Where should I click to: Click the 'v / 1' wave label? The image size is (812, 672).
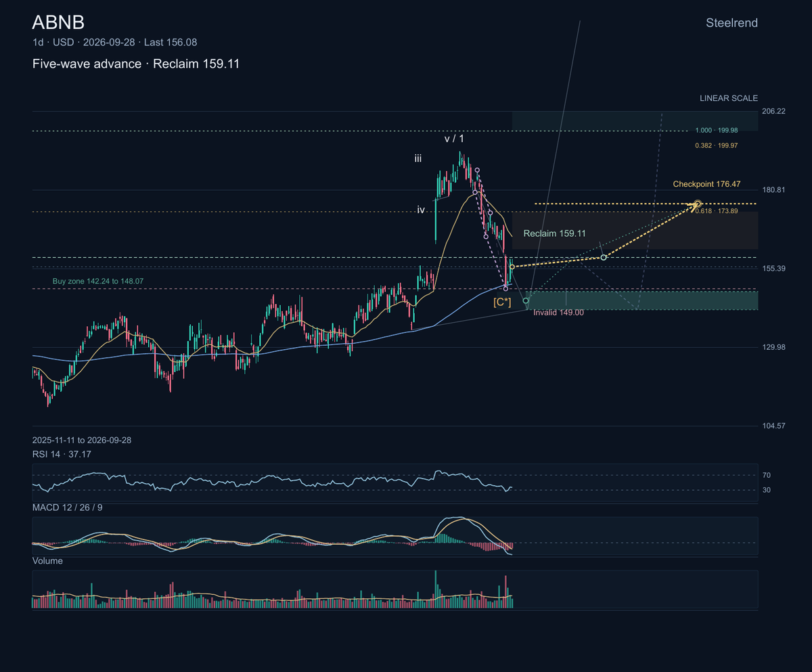(x=454, y=139)
